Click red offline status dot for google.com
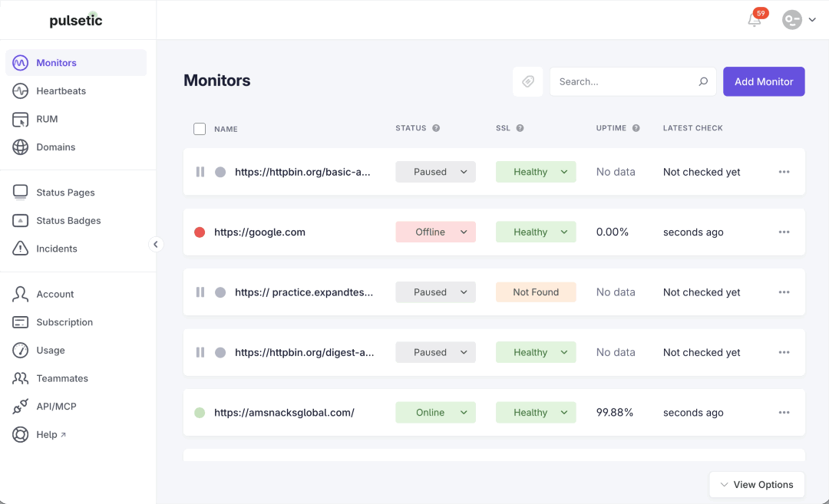The image size is (829, 504). point(200,232)
